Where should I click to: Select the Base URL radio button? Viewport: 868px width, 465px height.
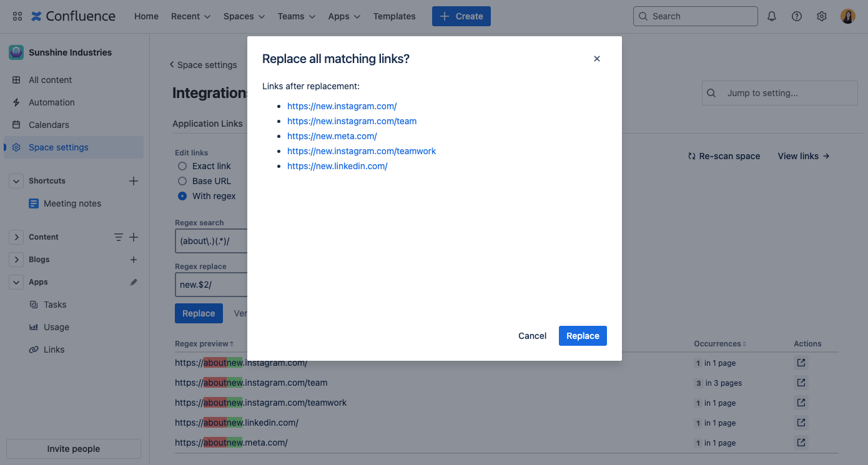point(182,181)
